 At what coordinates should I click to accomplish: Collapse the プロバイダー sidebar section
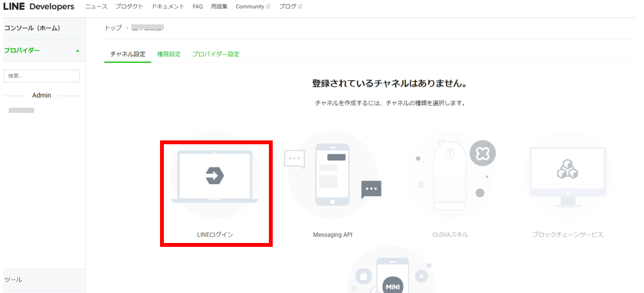[x=43, y=51]
